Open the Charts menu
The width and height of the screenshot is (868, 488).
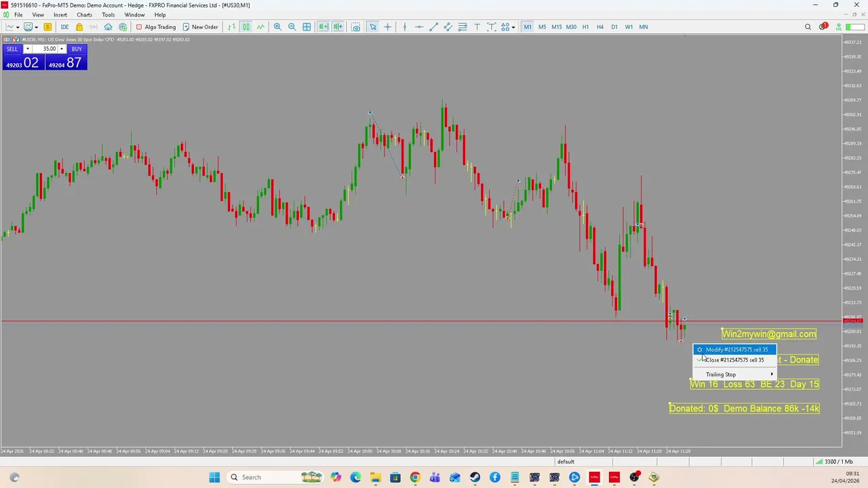point(84,15)
